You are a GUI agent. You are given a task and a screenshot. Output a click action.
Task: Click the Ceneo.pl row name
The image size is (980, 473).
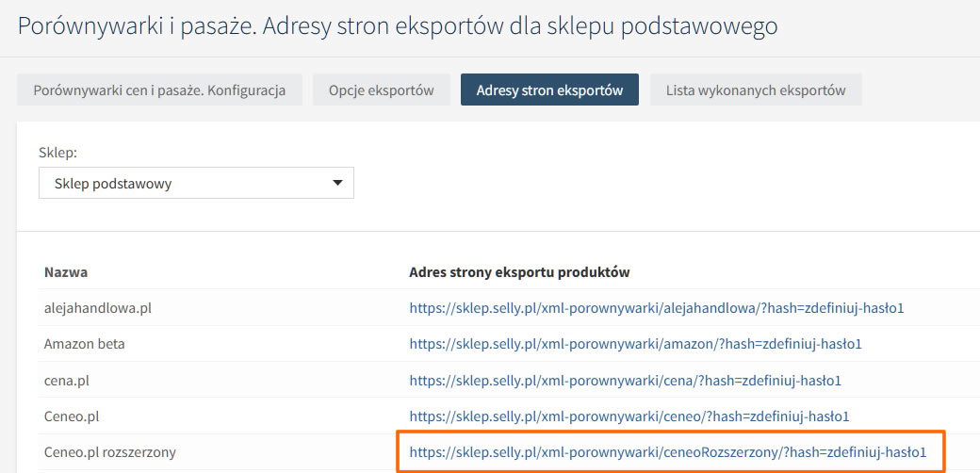click(x=72, y=416)
